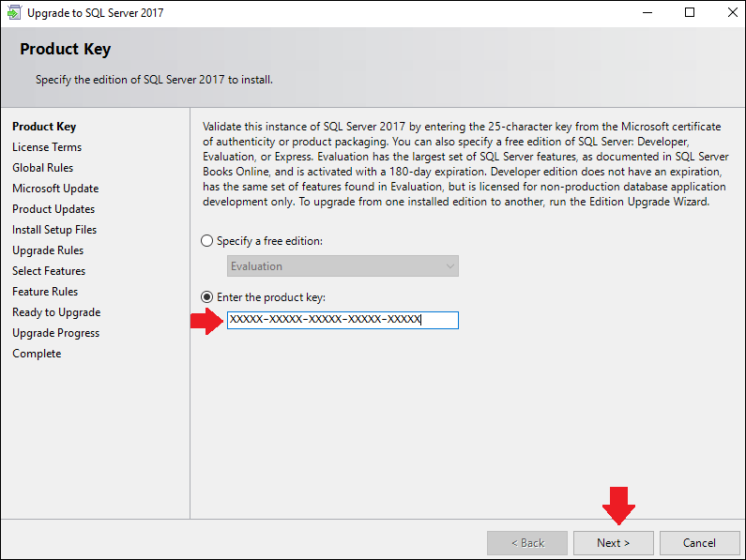Image resolution: width=746 pixels, height=560 pixels.
Task: Select License Terms in the step list
Action: pos(47,147)
